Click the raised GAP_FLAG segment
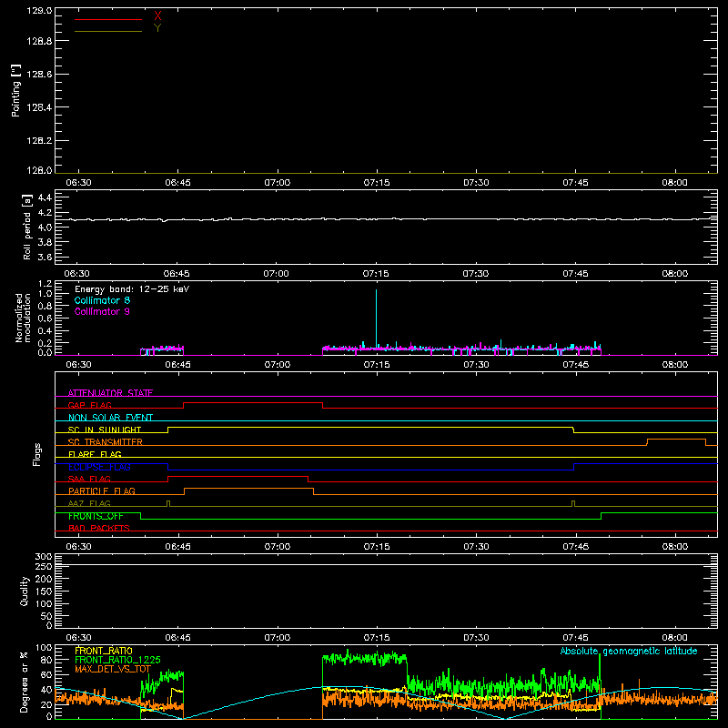 (x=253, y=403)
